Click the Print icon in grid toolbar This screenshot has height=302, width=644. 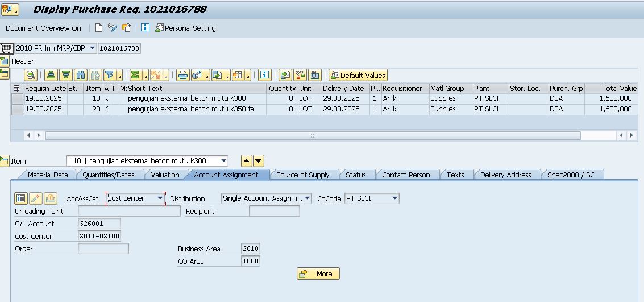pos(183,75)
